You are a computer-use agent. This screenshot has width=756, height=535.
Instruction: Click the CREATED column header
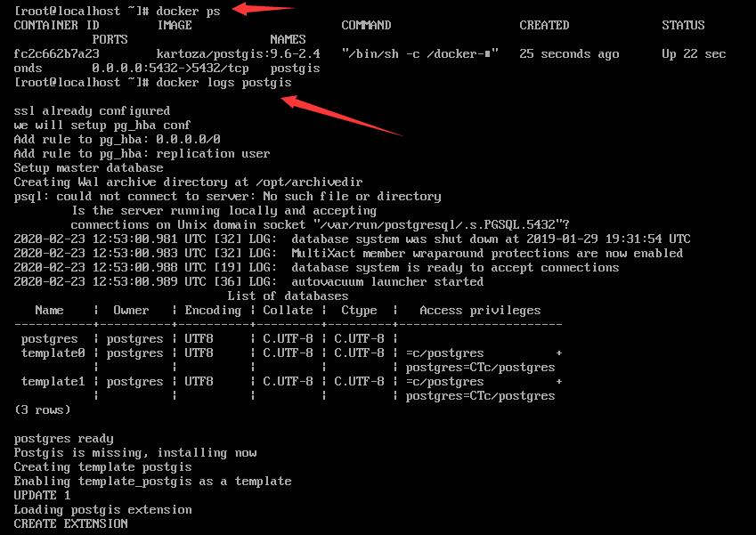[x=544, y=25]
